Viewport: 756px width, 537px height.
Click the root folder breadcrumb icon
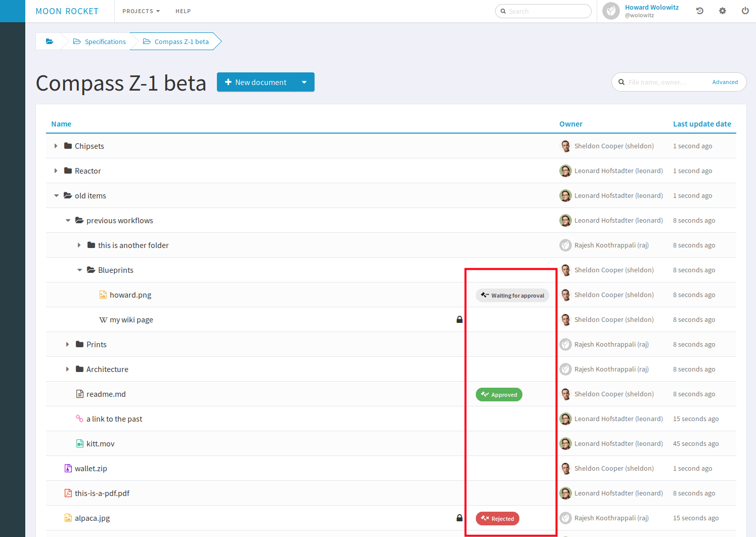click(50, 42)
